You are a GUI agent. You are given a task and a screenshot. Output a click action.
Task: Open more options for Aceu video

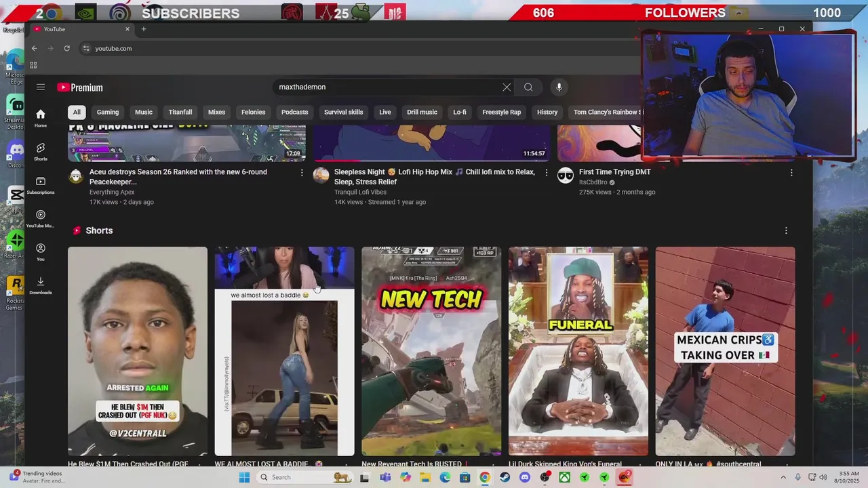(x=302, y=173)
